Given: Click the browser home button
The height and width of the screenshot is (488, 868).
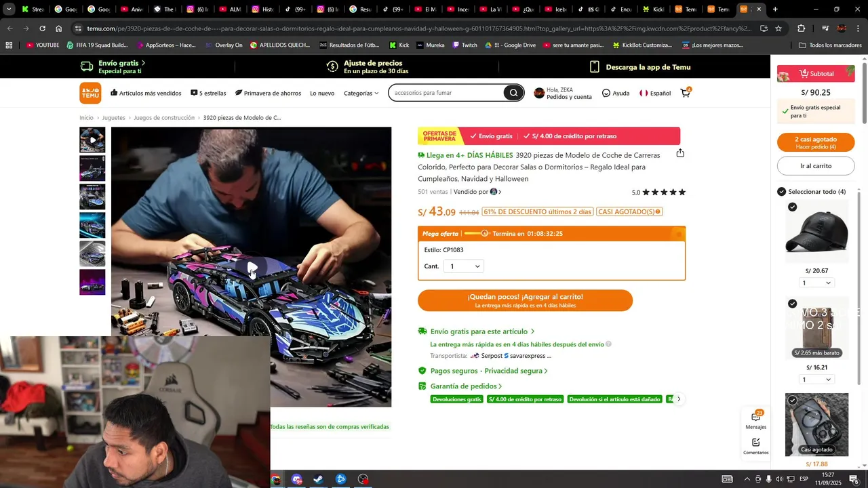Looking at the screenshot, I should point(59,28).
